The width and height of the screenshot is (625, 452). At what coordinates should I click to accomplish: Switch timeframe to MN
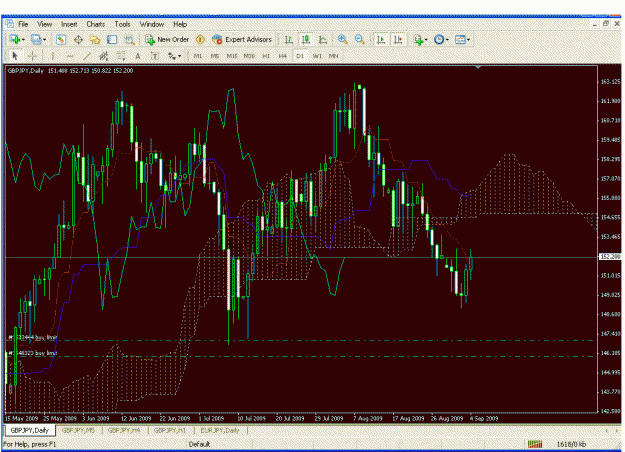334,56
